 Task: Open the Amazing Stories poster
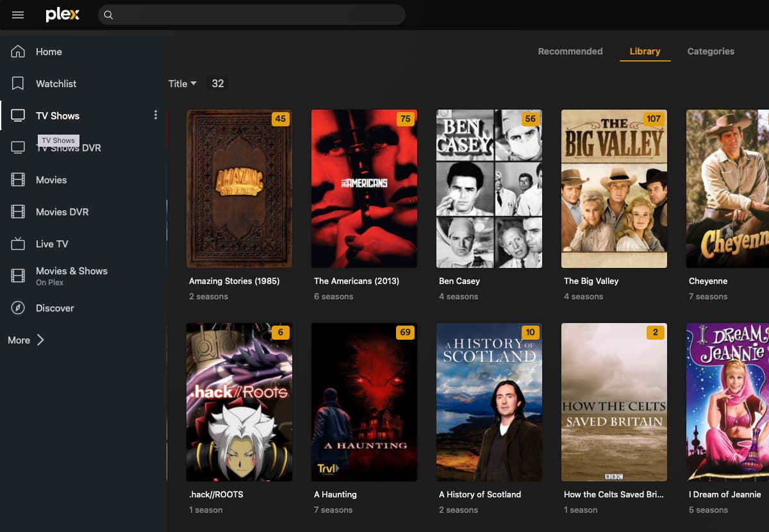point(239,188)
